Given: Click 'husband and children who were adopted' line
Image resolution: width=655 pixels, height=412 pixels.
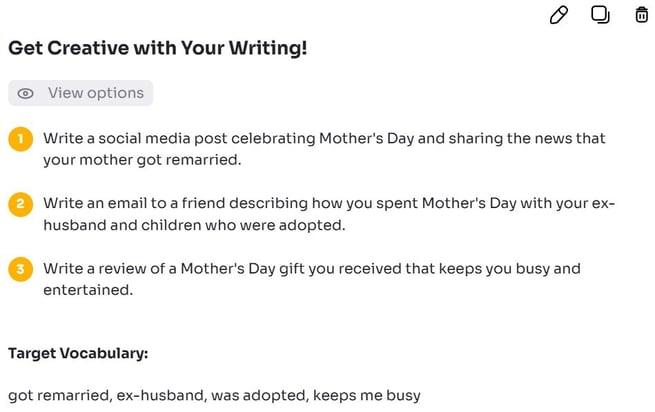Looking at the screenshot, I should point(194,225).
